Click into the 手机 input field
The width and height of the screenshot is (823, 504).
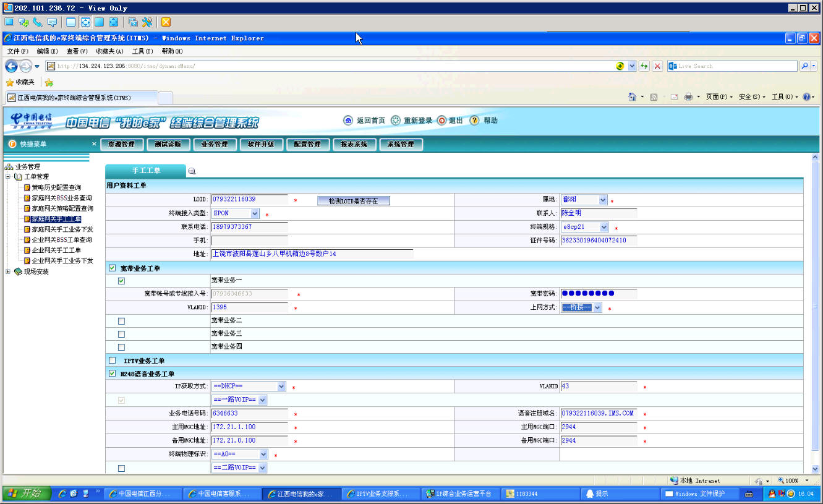(250, 240)
